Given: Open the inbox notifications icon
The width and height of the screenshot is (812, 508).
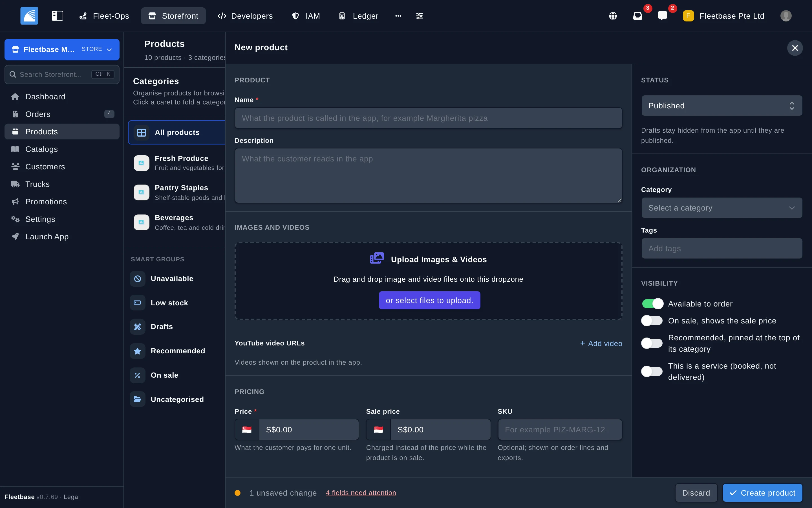Looking at the screenshot, I should click(x=637, y=16).
